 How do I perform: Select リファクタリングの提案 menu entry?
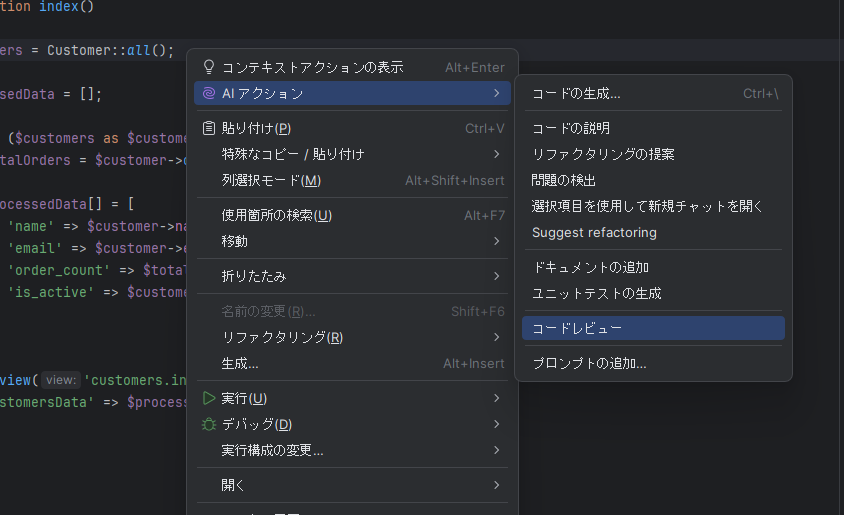tap(603, 154)
